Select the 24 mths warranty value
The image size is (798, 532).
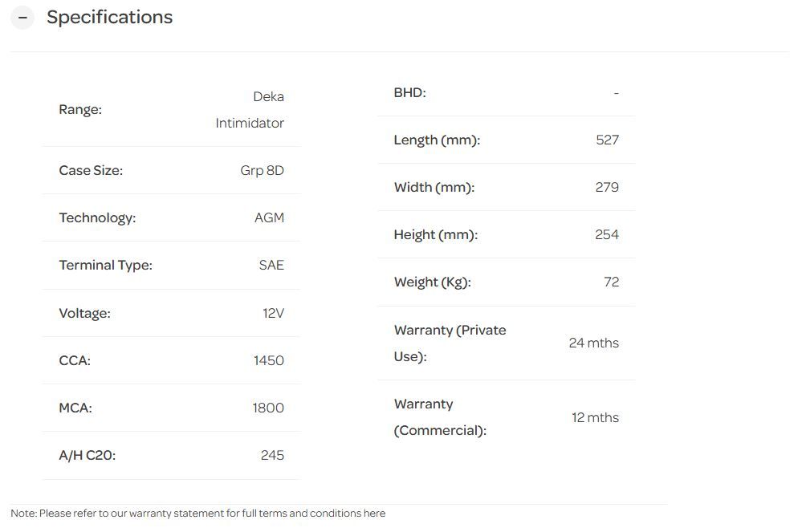point(593,343)
